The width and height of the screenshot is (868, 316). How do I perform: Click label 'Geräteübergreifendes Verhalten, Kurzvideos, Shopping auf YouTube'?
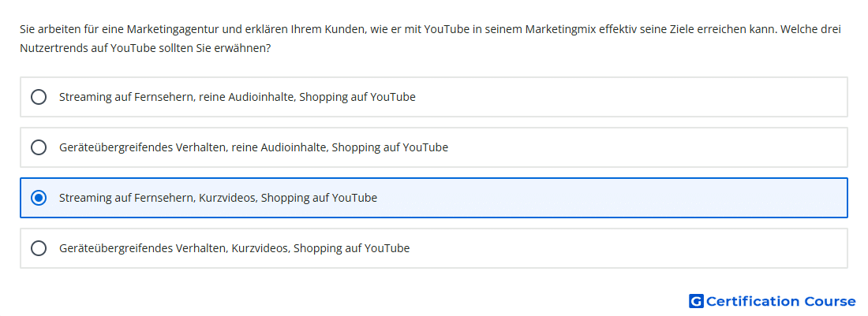[x=234, y=248]
